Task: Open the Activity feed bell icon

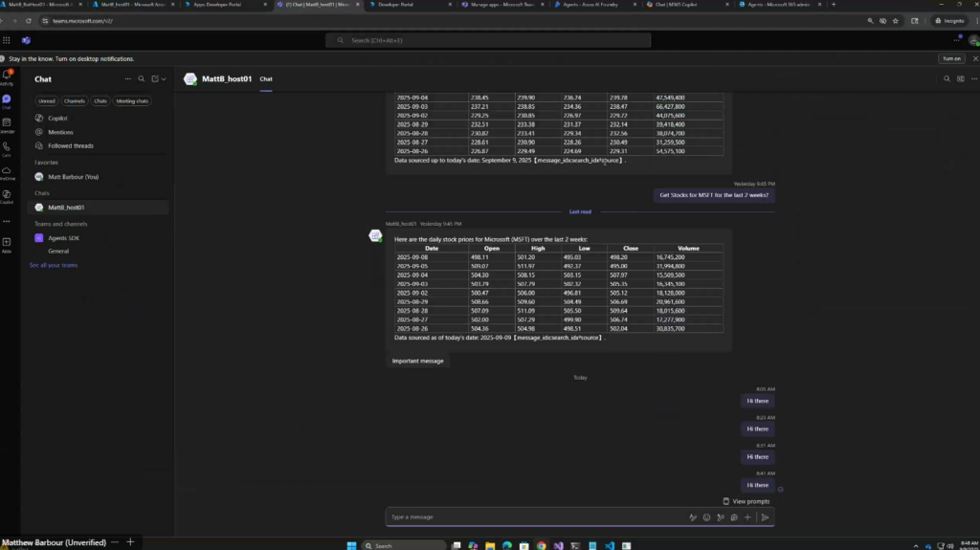Action: (x=7, y=77)
